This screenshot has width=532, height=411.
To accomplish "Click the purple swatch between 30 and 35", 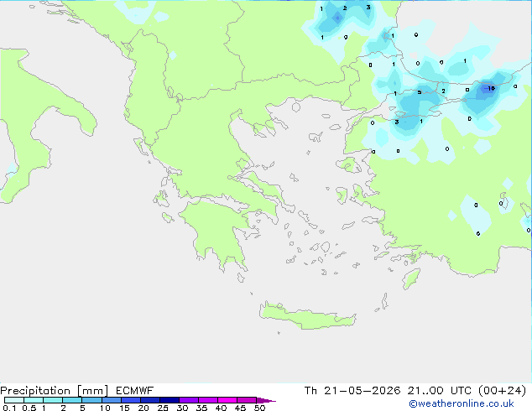I will 189,400.
